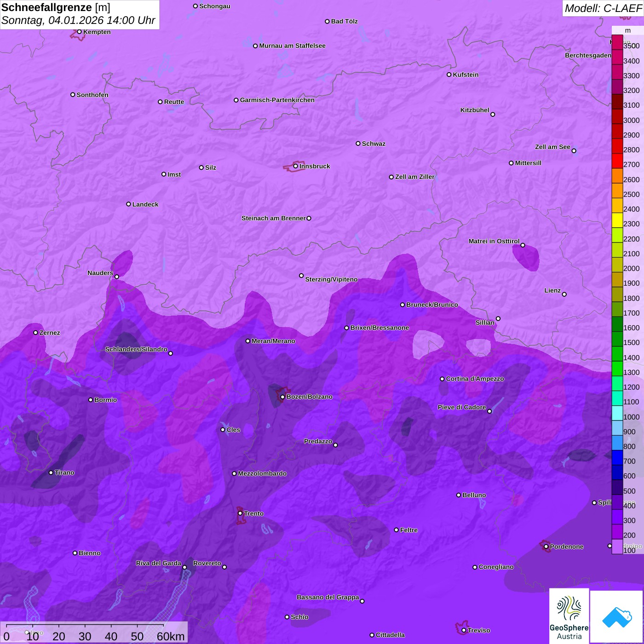Click the legend unit label 'm'

tap(628, 30)
